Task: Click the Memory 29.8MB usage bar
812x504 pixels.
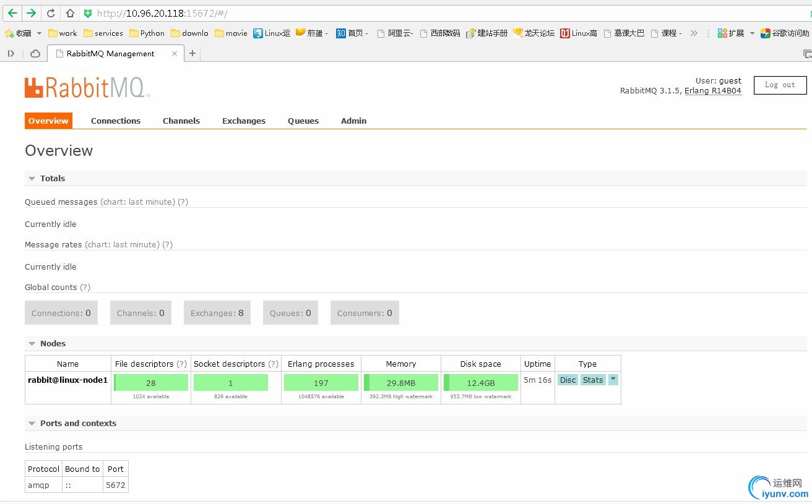Action: pos(401,383)
